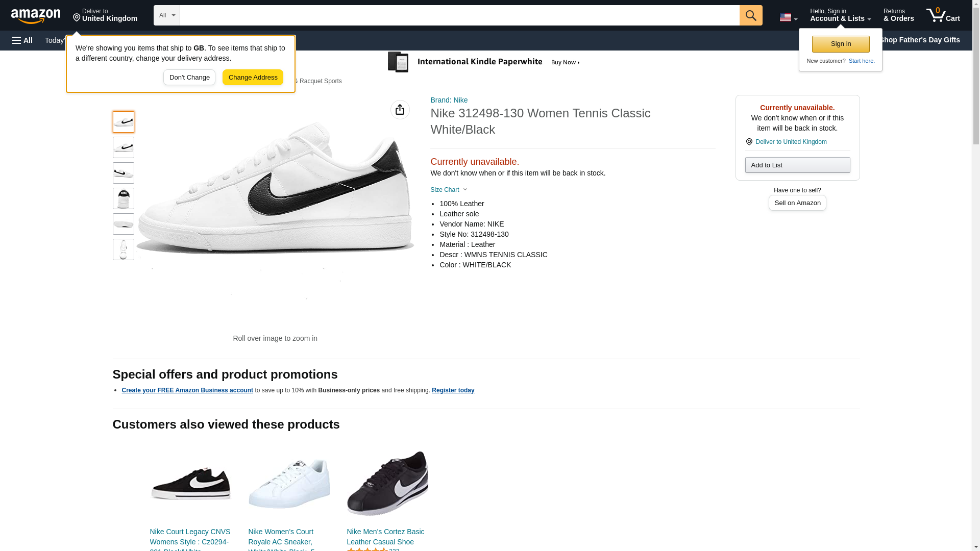Click the Amazon logo
This screenshot has height=551, width=980.
(36, 16)
